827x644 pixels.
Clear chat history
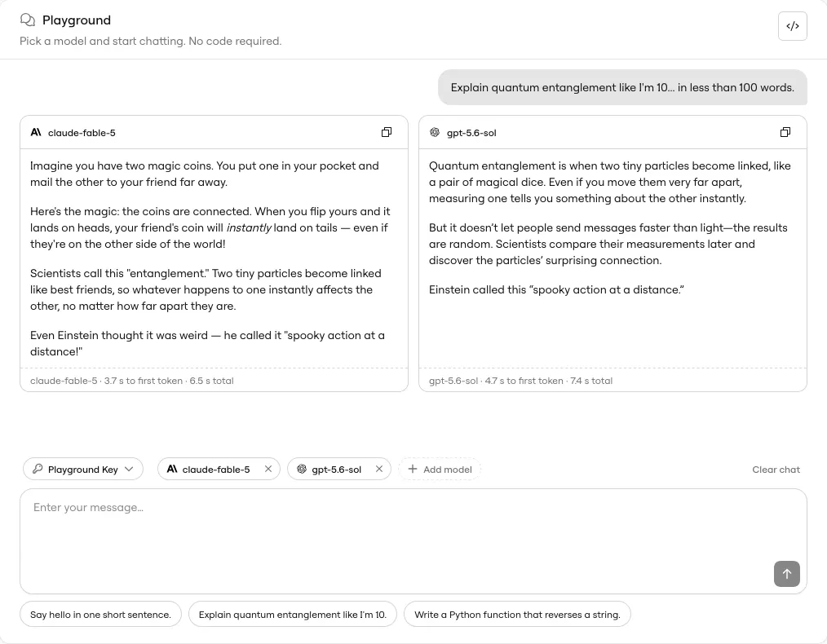[x=776, y=470]
